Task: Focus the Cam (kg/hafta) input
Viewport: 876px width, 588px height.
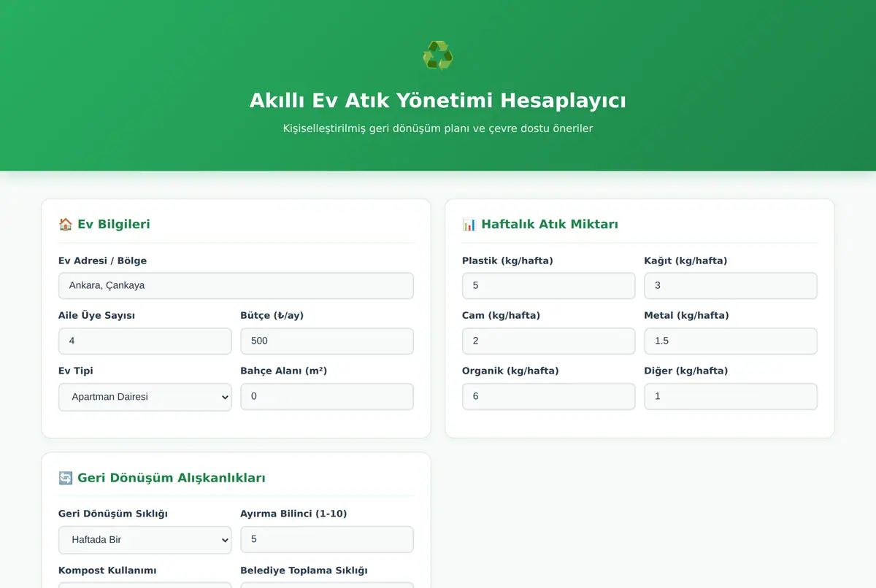Action: point(549,341)
